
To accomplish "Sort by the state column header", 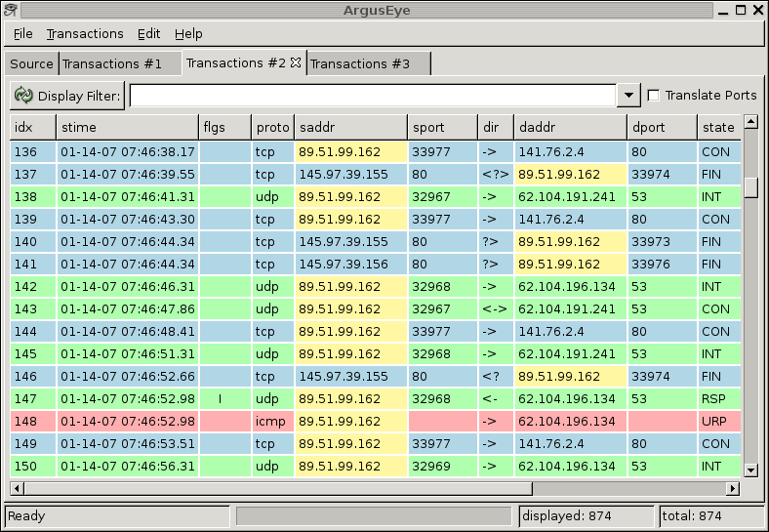I will coord(719,128).
